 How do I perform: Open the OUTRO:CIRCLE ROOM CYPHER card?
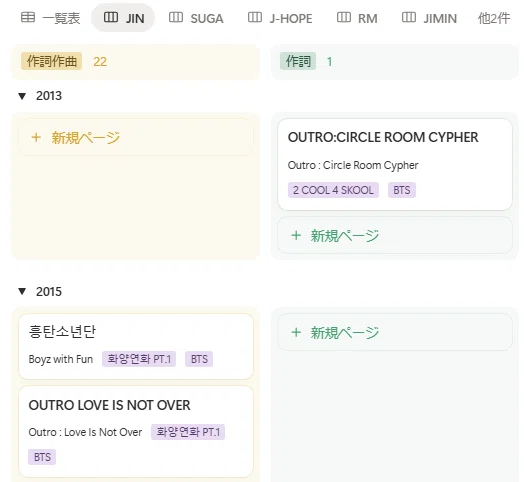395,164
